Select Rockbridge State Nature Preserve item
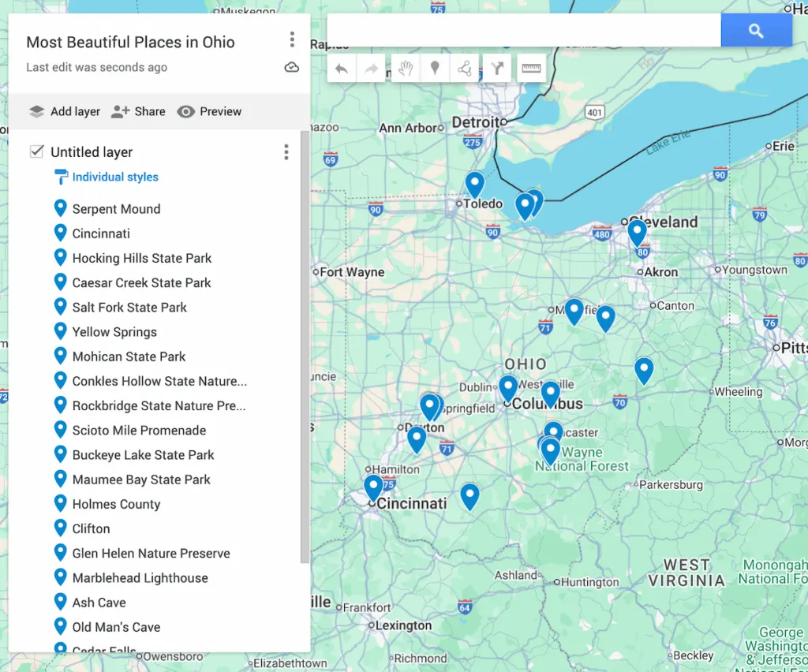The height and width of the screenshot is (672, 808). point(159,405)
